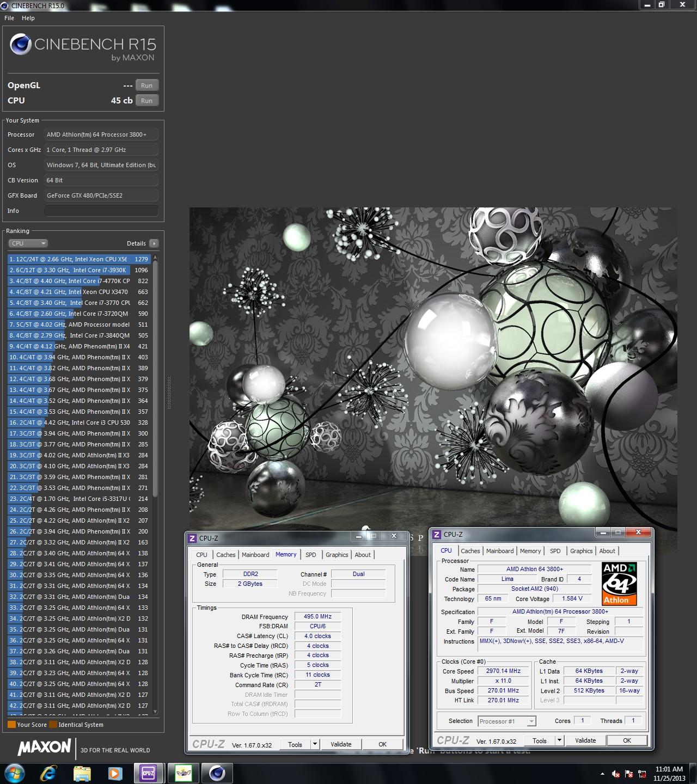Click Validate in CPU-Z memory window
The height and width of the screenshot is (784, 697).
point(341,744)
